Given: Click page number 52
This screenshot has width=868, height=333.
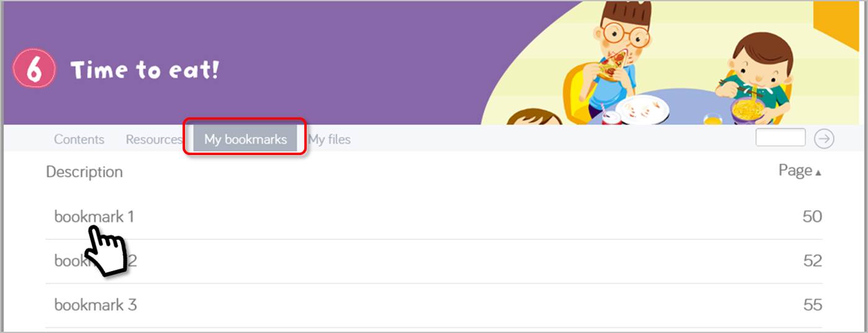Looking at the screenshot, I should click(x=812, y=261).
